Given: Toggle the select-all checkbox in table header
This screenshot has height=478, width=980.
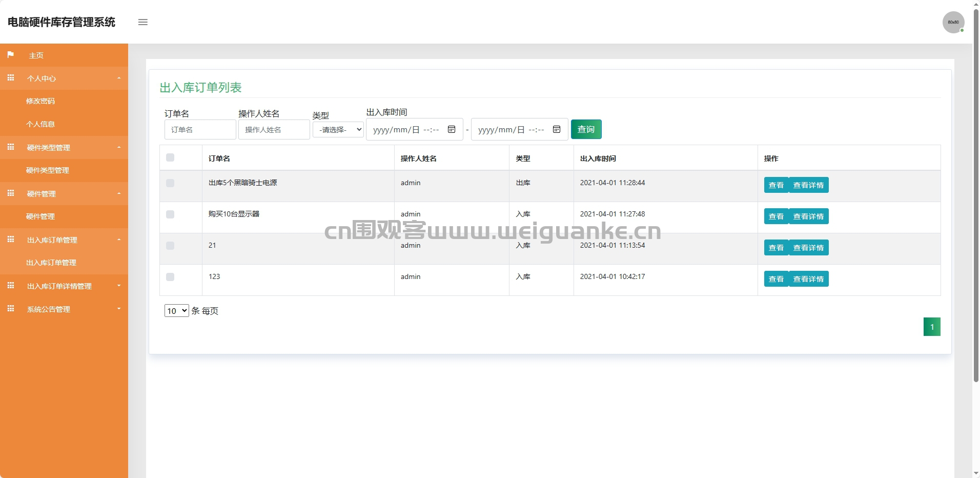Looking at the screenshot, I should pyautogui.click(x=170, y=158).
